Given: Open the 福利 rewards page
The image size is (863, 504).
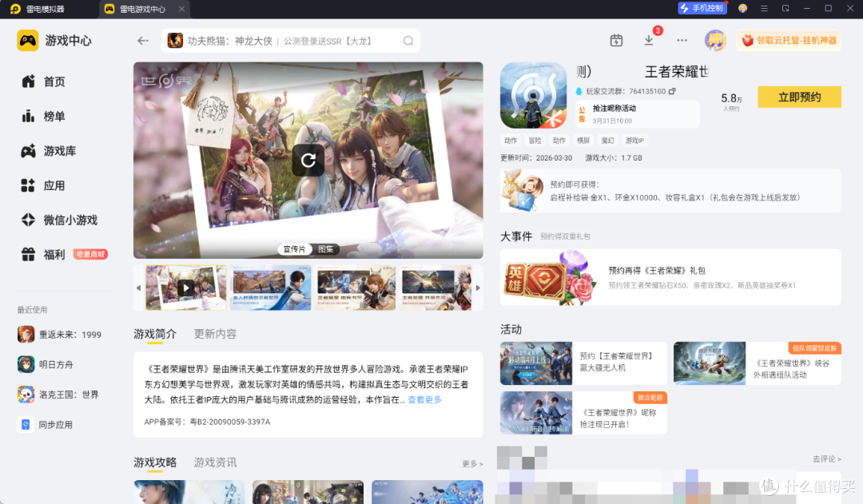Looking at the screenshot, I should pyautogui.click(x=43, y=254).
